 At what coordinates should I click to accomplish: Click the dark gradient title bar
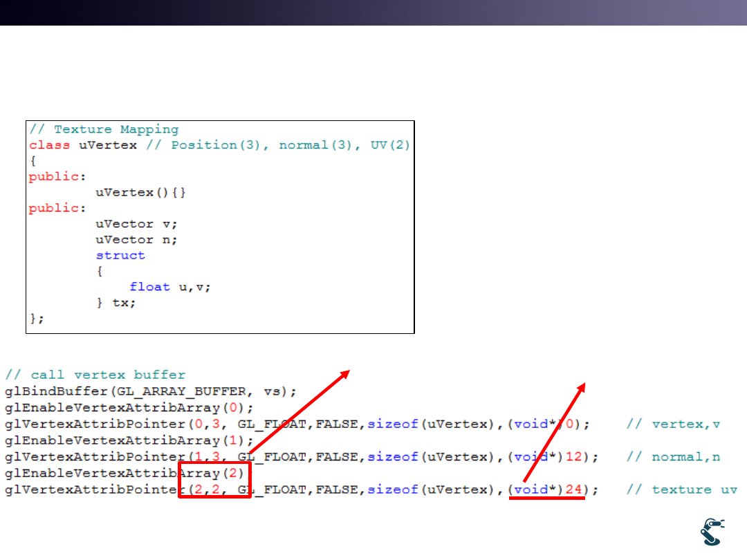[x=373, y=12]
